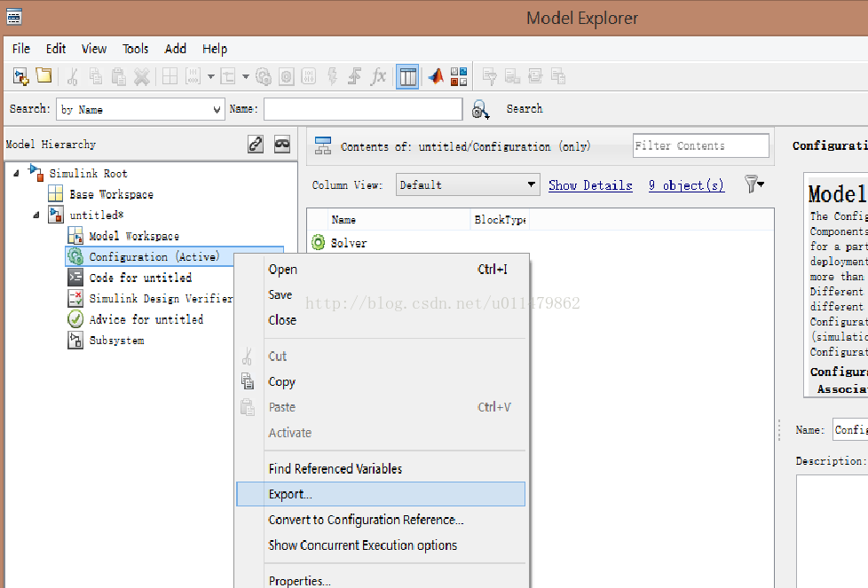Click the add configuration set gear icon
Viewport: 868px width, 588px height.
(x=264, y=76)
